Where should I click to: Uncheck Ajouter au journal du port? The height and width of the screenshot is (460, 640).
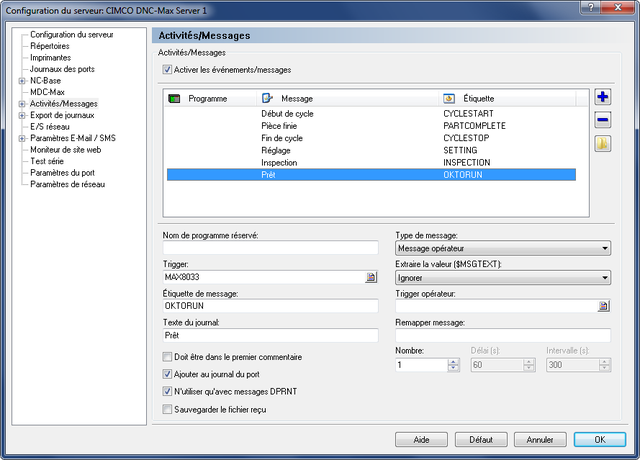pos(167,374)
